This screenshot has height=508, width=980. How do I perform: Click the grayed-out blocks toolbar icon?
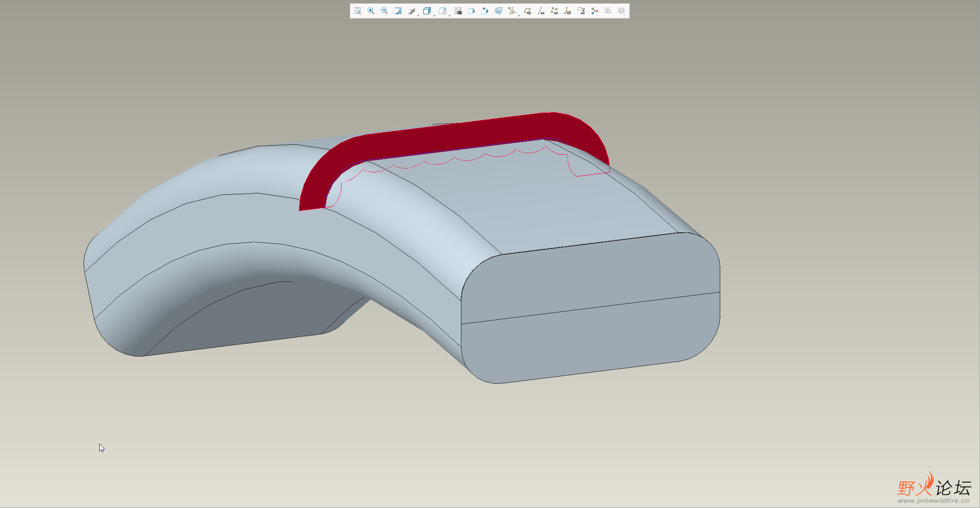tap(608, 11)
